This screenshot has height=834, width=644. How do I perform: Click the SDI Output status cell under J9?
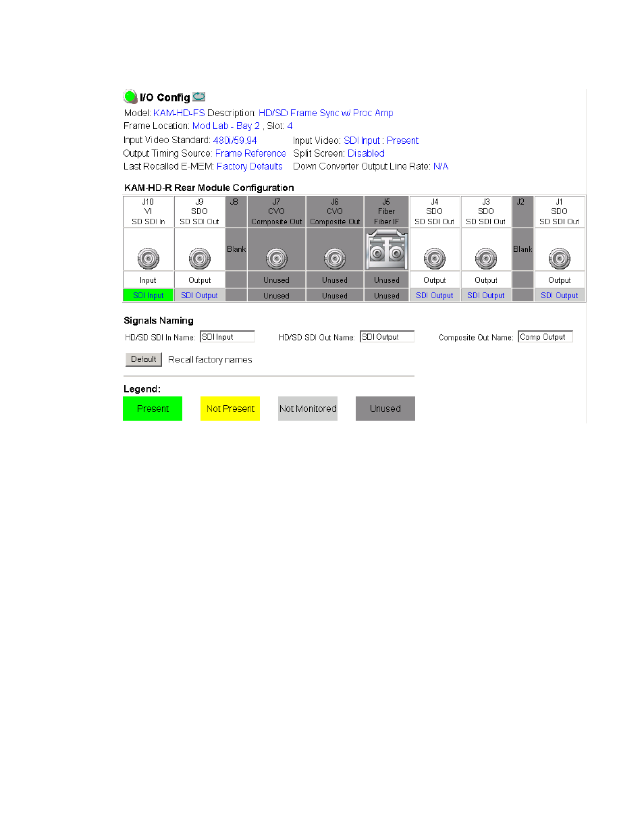tap(200, 295)
